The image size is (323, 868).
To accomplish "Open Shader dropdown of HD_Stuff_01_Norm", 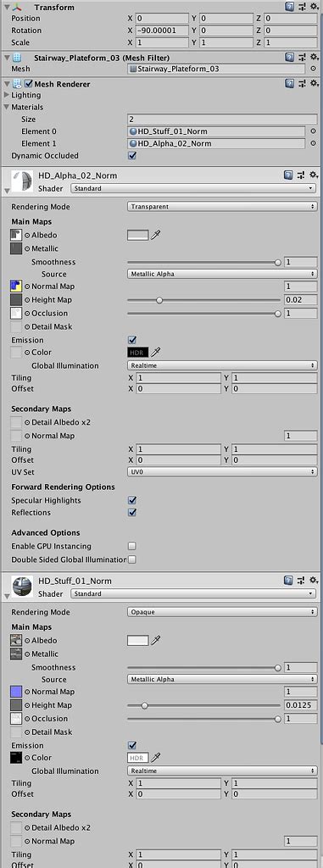I will pyautogui.click(x=193, y=593).
